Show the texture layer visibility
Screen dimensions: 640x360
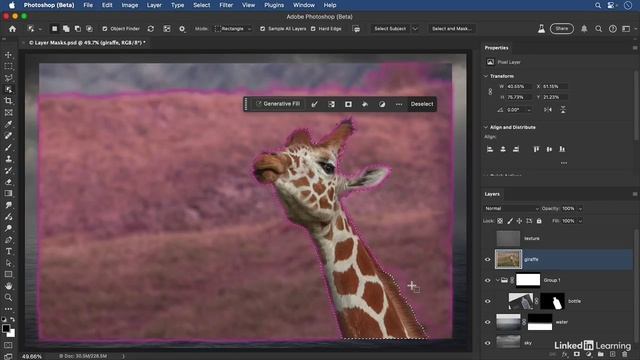click(x=487, y=238)
